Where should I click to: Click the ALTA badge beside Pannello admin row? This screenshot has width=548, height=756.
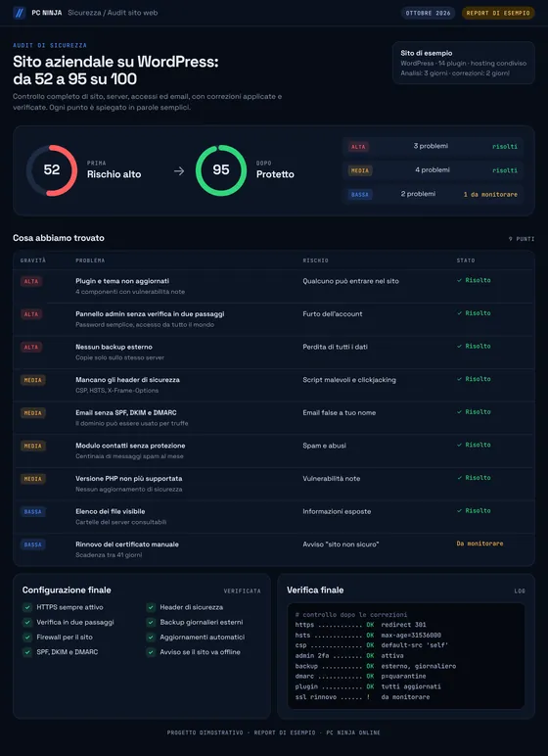[31, 314]
